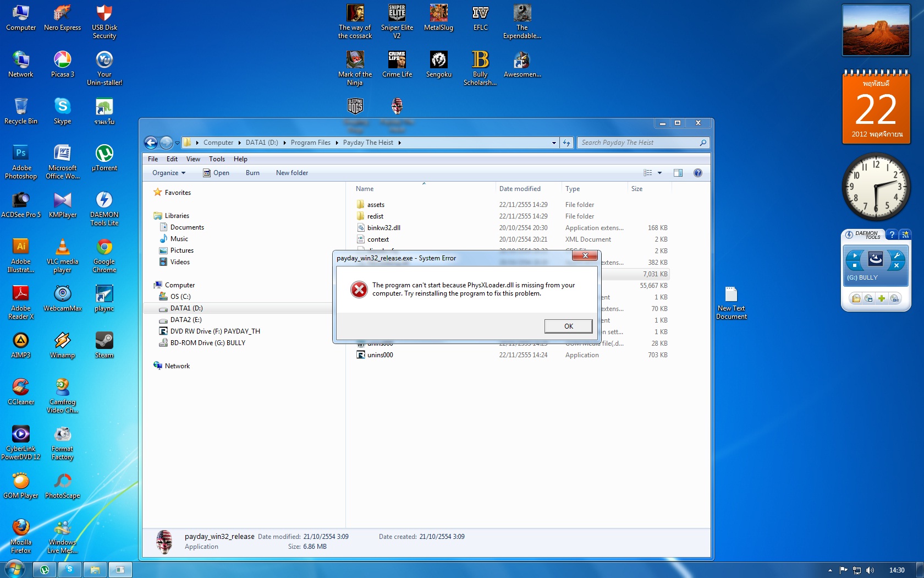Screen dimensions: 924x578
Task: Click the DAEMON Tools gadget play button
Action: [x=854, y=255]
